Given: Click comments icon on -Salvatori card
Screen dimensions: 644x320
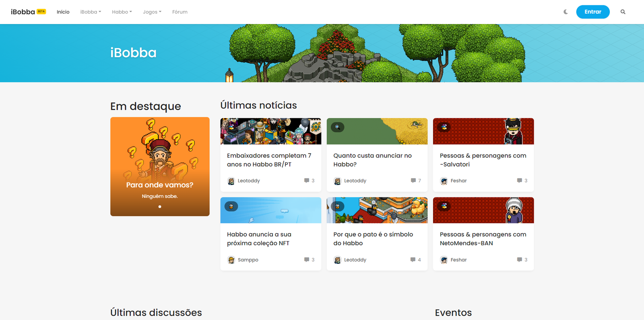Looking at the screenshot, I should [x=519, y=181].
